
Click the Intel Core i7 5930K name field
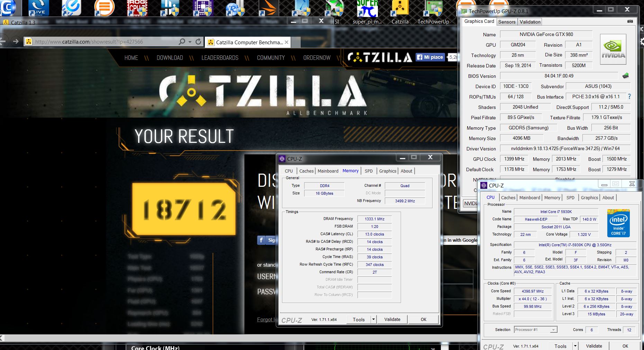pyautogui.click(x=556, y=212)
